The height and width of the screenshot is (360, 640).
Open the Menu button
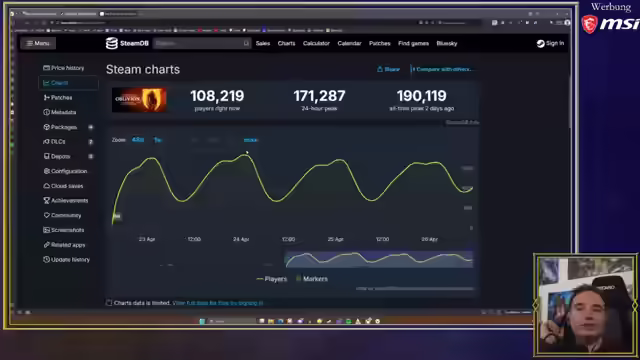pyautogui.click(x=38, y=43)
